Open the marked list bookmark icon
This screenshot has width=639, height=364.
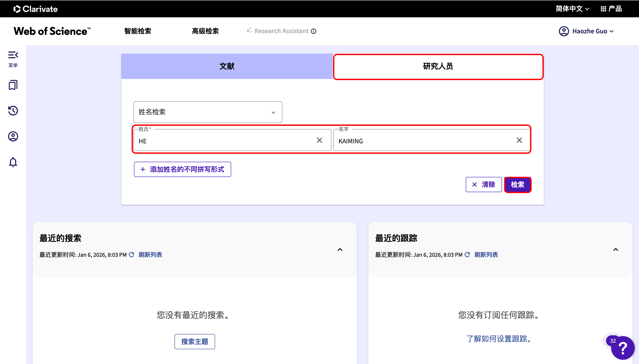coord(13,85)
